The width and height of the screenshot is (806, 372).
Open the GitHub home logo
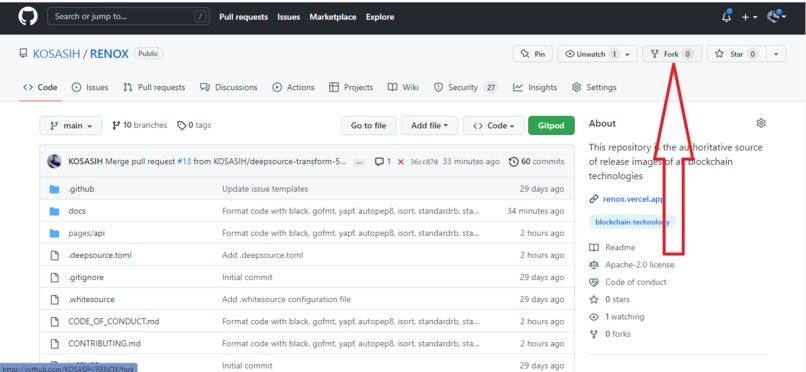click(x=28, y=16)
